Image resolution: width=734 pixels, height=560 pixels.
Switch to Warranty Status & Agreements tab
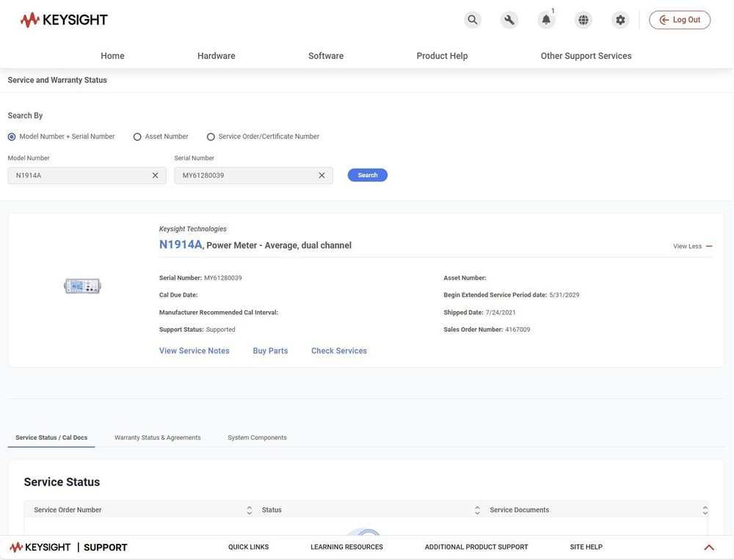[157, 437]
